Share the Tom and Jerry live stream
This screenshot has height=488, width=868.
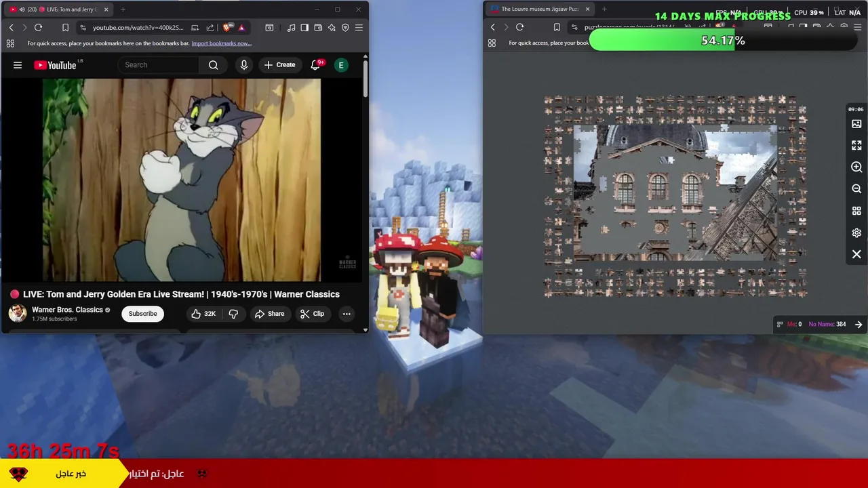(269, 314)
